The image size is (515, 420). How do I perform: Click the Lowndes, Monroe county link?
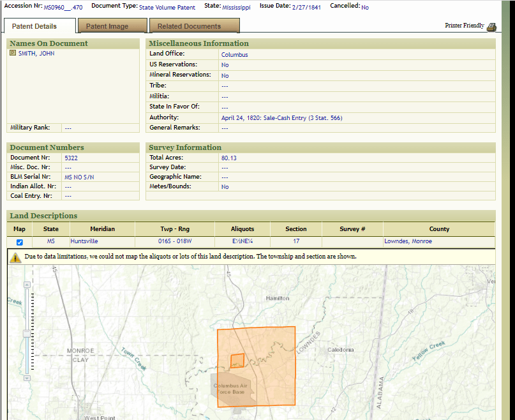pos(408,241)
